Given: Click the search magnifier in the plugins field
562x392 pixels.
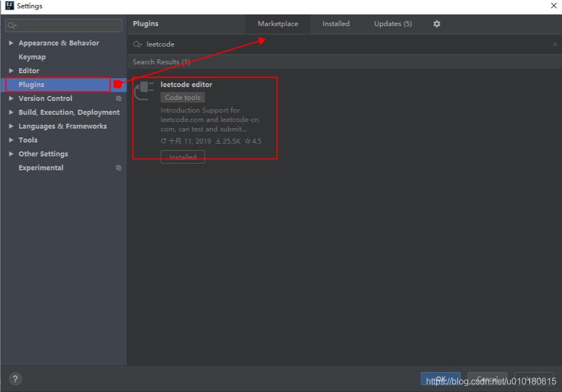Looking at the screenshot, I should (x=137, y=44).
